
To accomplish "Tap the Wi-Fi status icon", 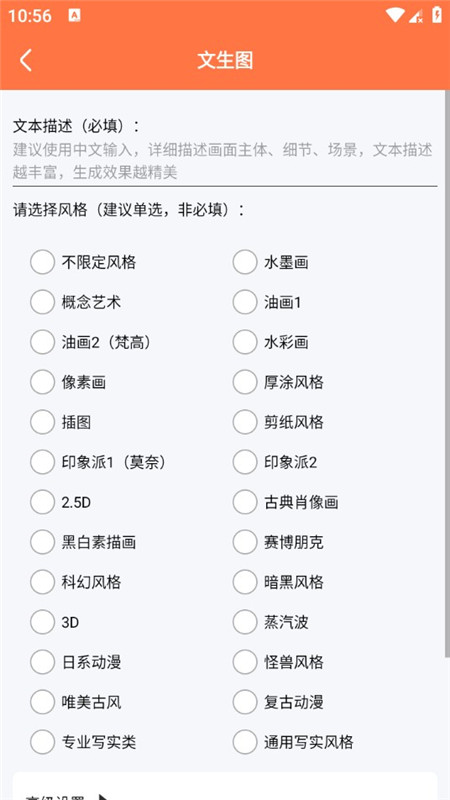I will tap(394, 15).
